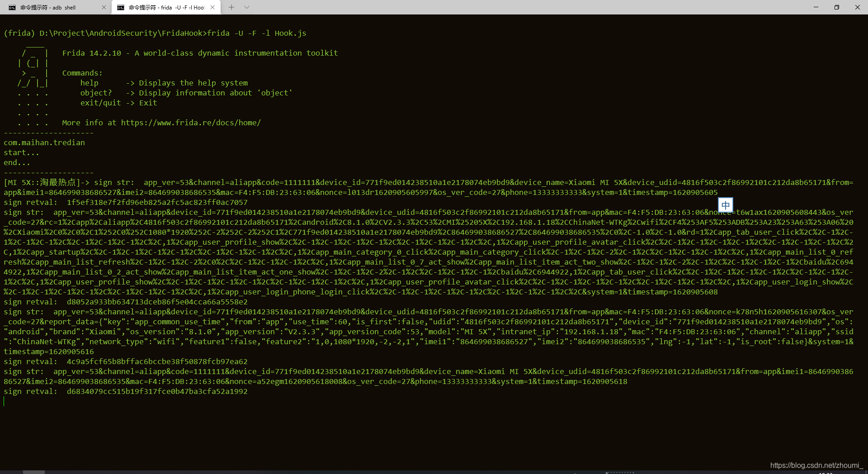Minimize the terminal window

coord(816,7)
